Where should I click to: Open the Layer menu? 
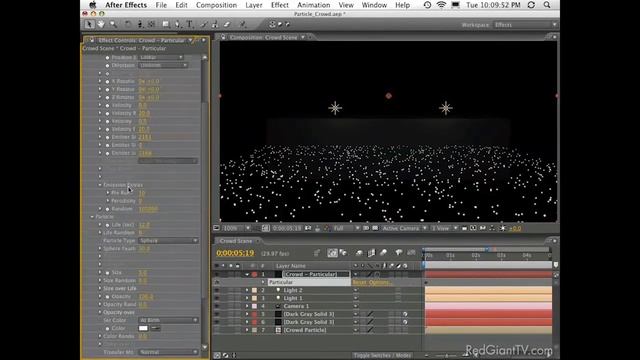click(x=253, y=5)
